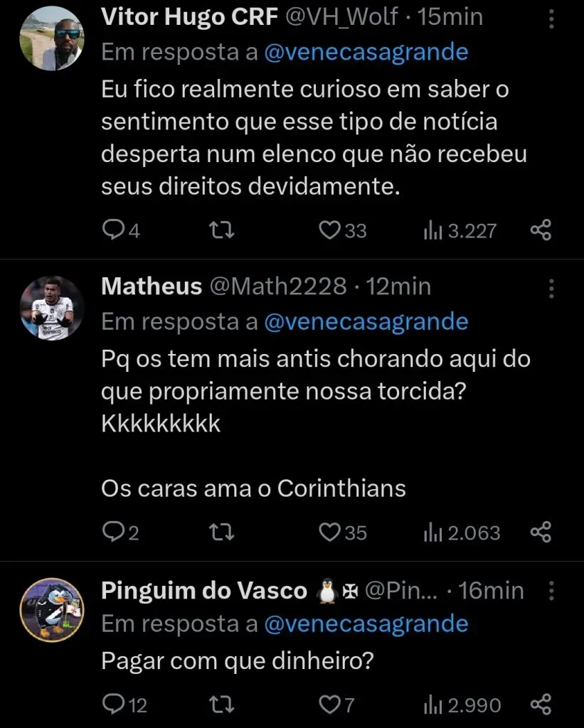Open @venecasagrande link in Matheus's reply
The height and width of the screenshot is (728, 584).
(366, 322)
